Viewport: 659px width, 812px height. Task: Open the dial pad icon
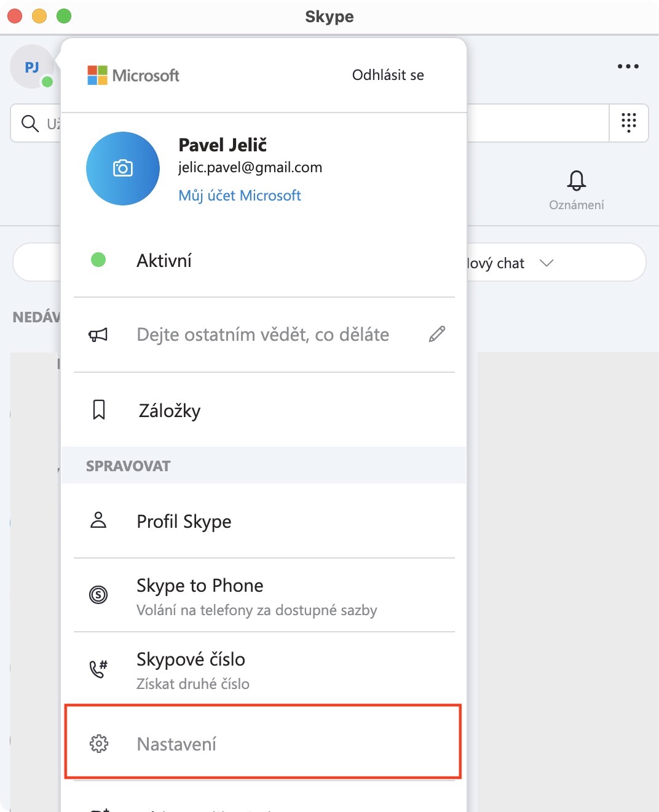628,122
